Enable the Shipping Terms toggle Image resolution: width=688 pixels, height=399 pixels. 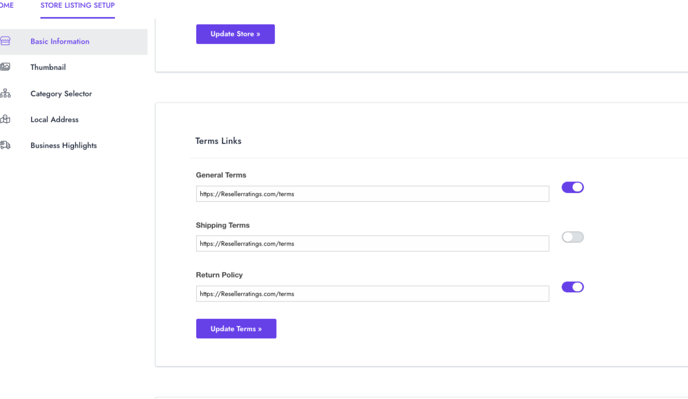[573, 237]
